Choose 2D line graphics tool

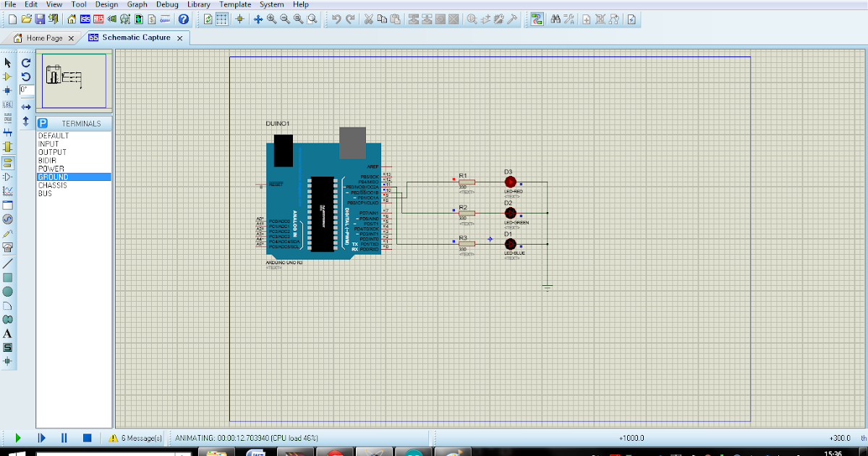(x=8, y=263)
